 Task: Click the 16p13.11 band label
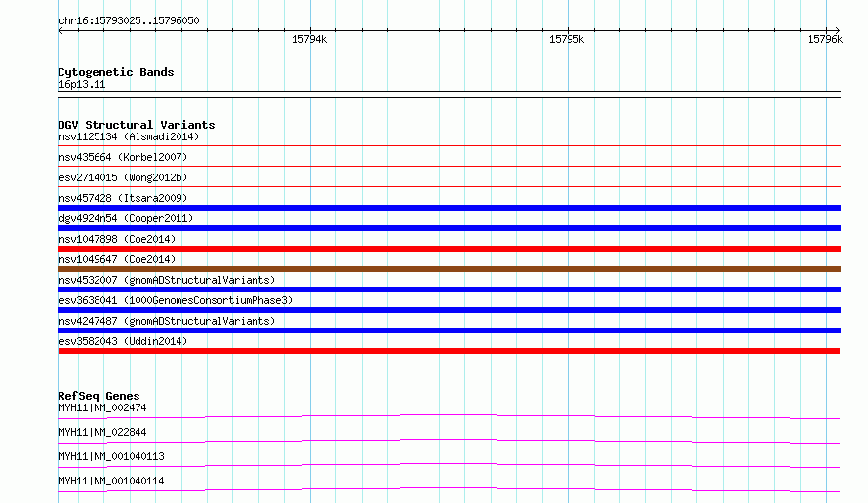point(82,84)
